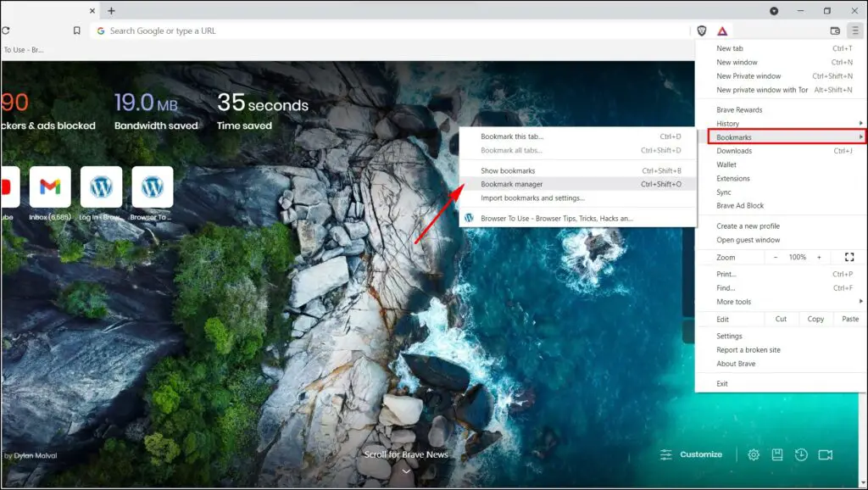Click the Google icon in address bar
The width and height of the screenshot is (868, 490).
pyautogui.click(x=101, y=31)
